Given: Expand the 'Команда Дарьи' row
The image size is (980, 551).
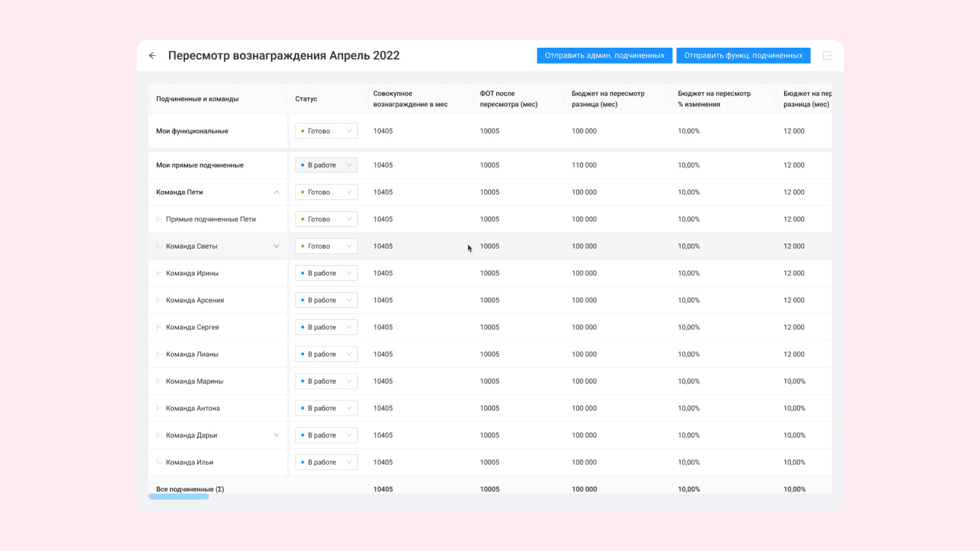Looking at the screenshot, I should (x=276, y=435).
